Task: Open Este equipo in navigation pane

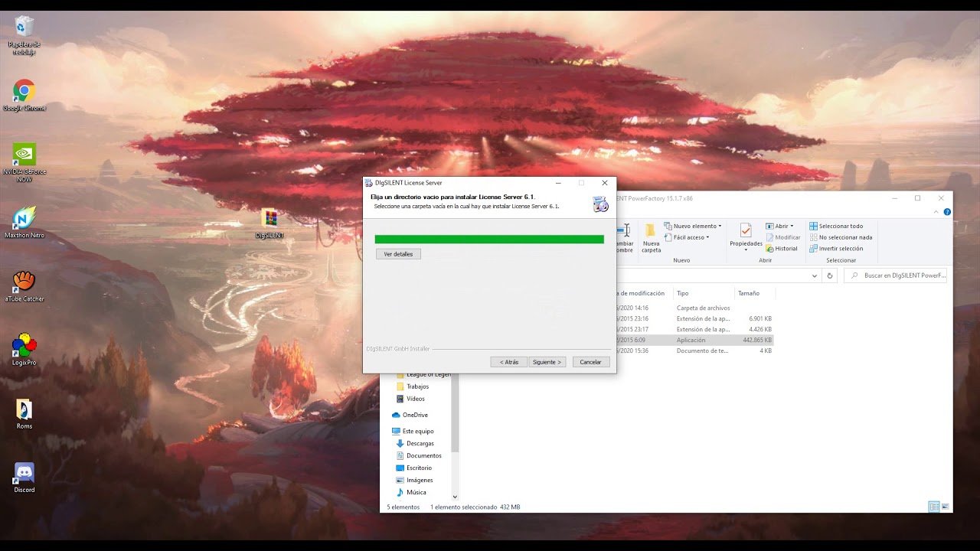Action: point(412,431)
